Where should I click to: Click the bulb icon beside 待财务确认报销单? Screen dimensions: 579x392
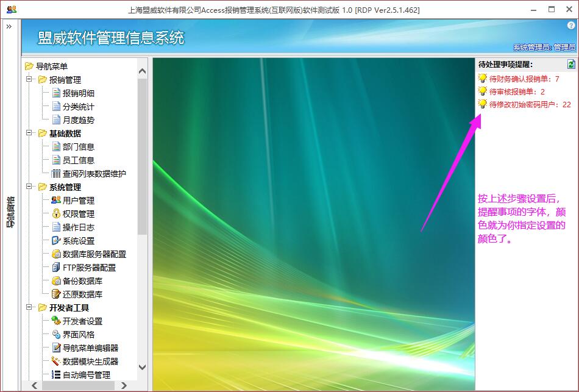click(482, 78)
